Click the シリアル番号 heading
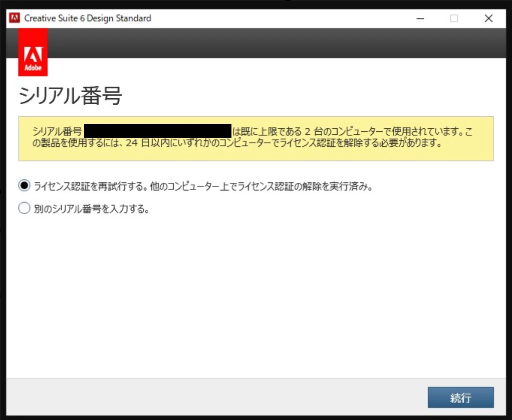 pos(70,96)
